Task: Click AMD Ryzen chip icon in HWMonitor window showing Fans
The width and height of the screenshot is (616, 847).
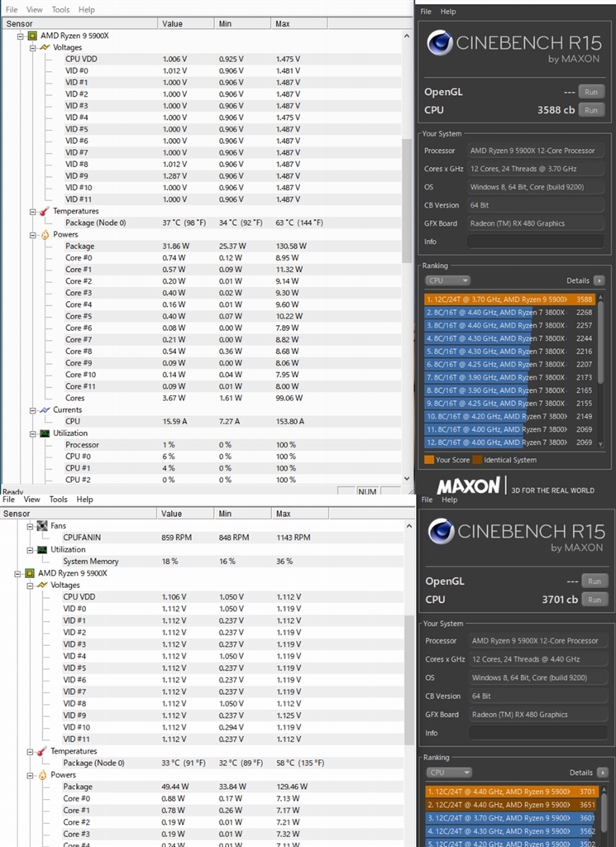Action: coord(31,573)
